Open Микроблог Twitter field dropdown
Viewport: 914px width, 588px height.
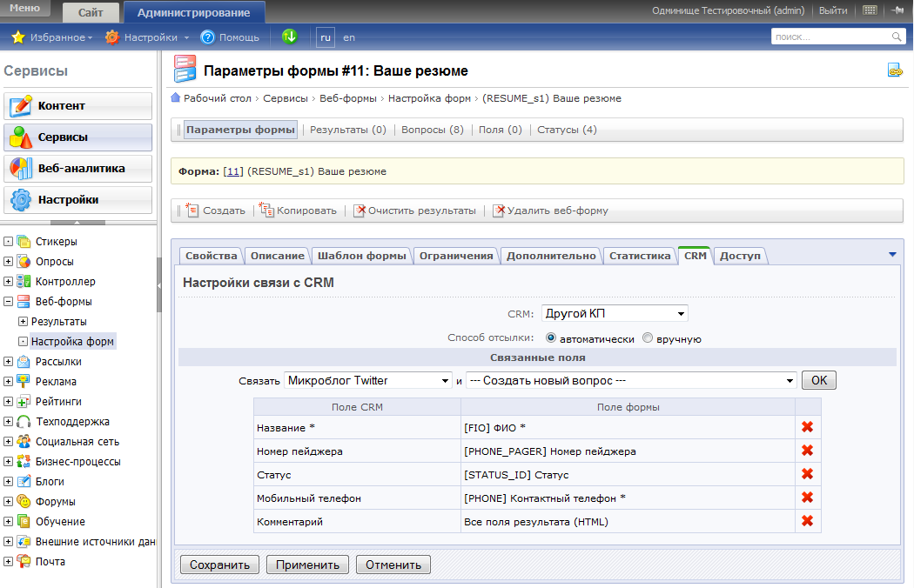pyautogui.click(x=367, y=380)
